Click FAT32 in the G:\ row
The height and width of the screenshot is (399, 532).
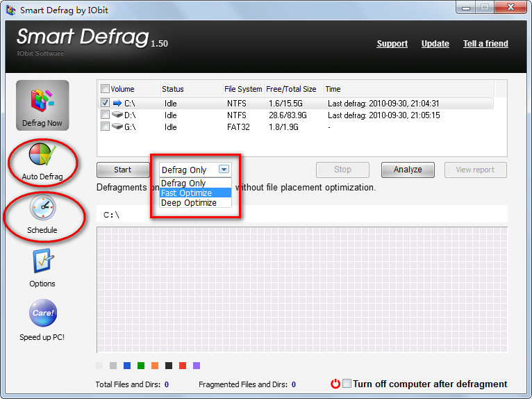tap(238, 127)
